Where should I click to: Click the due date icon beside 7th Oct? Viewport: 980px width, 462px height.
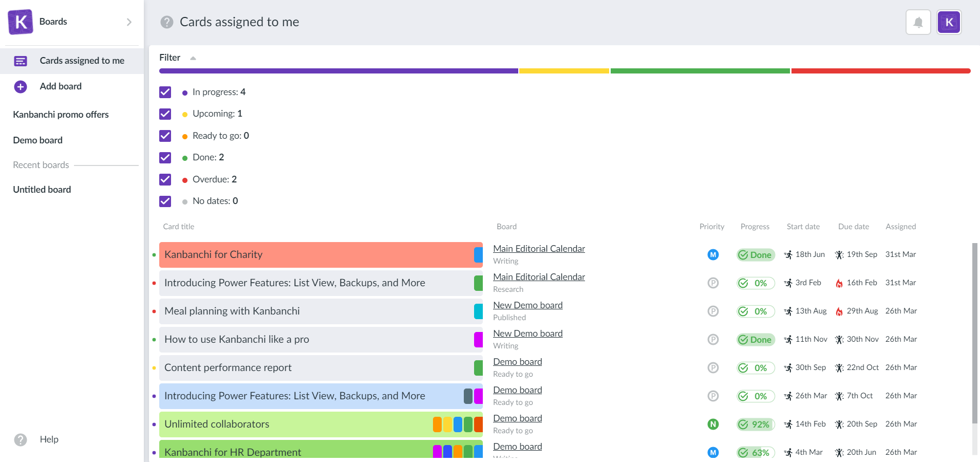(x=839, y=396)
